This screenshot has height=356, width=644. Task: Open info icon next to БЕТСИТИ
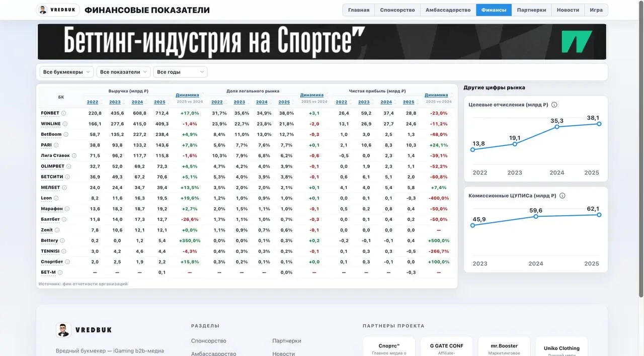click(x=67, y=177)
